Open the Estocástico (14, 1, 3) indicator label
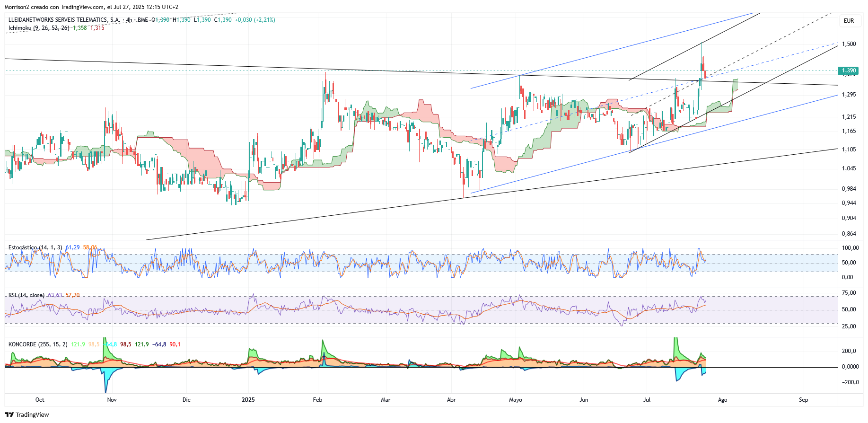 coord(35,247)
